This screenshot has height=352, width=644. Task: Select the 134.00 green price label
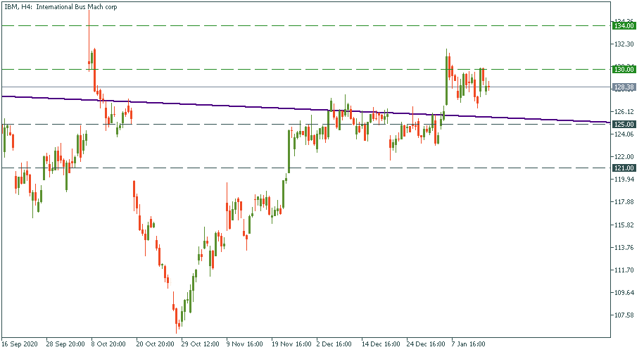pyautogui.click(x=624, y=25)
